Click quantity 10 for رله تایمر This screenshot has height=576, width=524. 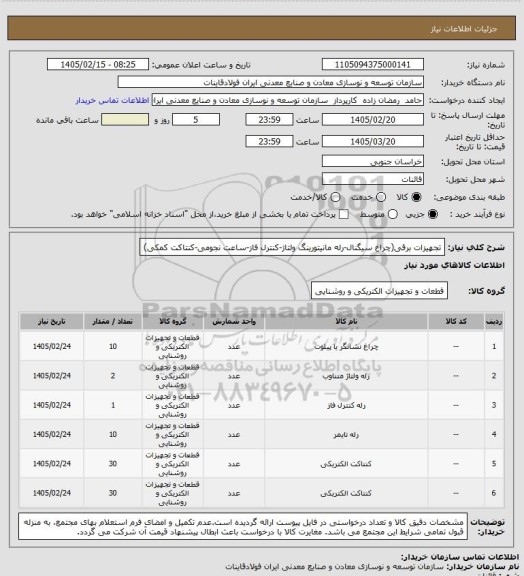tap(112, 435)
